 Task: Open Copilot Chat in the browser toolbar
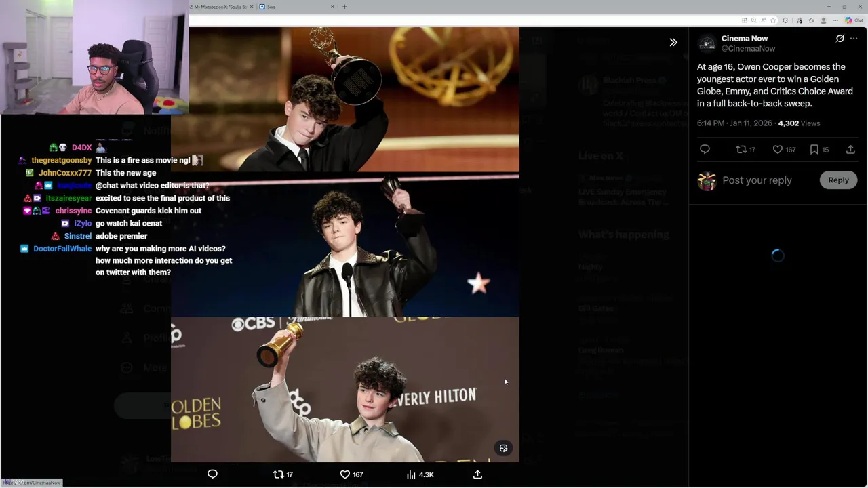pos(854,20)
